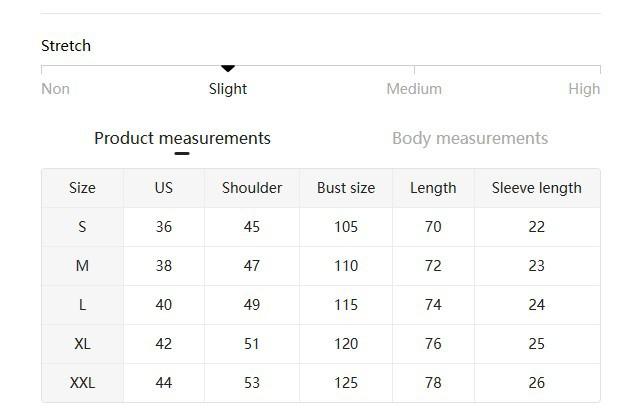Click the Stretch section heading

coord(66,46)
